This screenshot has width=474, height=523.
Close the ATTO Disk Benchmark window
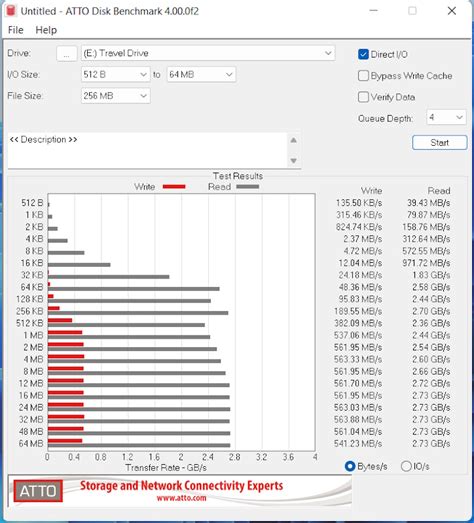pyautogui.click(x=452, y=11)
